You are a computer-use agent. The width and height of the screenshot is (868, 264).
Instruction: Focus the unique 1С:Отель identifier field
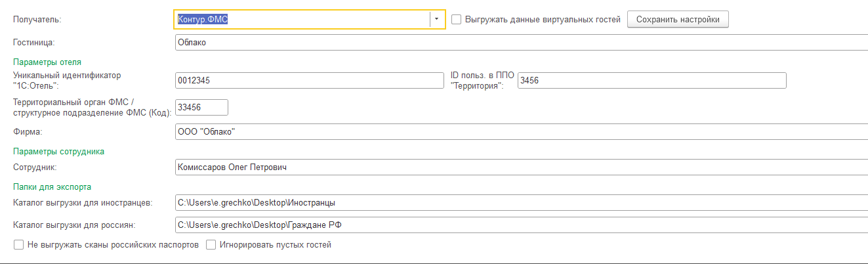pyautogui.click(x=310, y=80)
